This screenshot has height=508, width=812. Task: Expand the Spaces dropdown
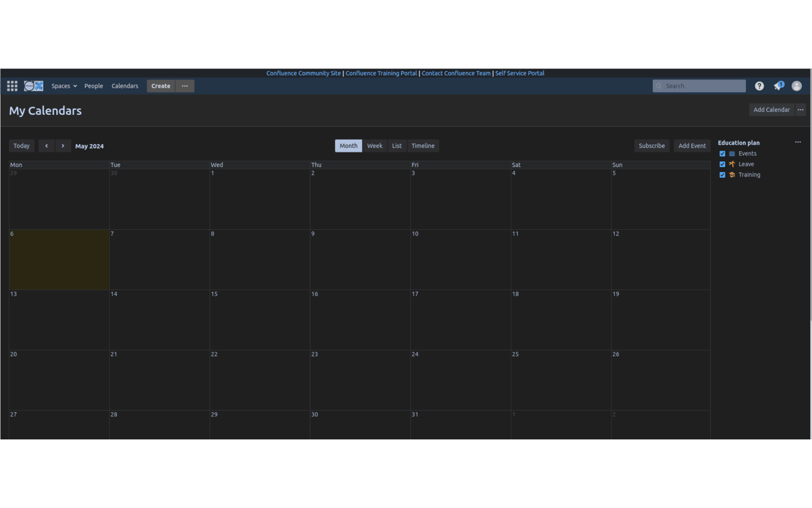click(x=64, y=86)
